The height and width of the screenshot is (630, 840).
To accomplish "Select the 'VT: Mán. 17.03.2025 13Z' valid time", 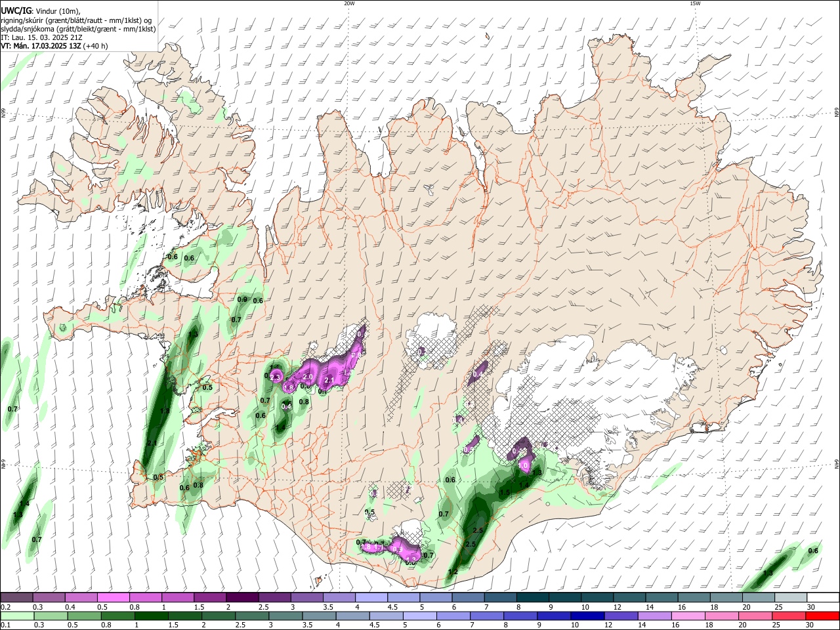I will pyautogui.click(x=41, y=46).
